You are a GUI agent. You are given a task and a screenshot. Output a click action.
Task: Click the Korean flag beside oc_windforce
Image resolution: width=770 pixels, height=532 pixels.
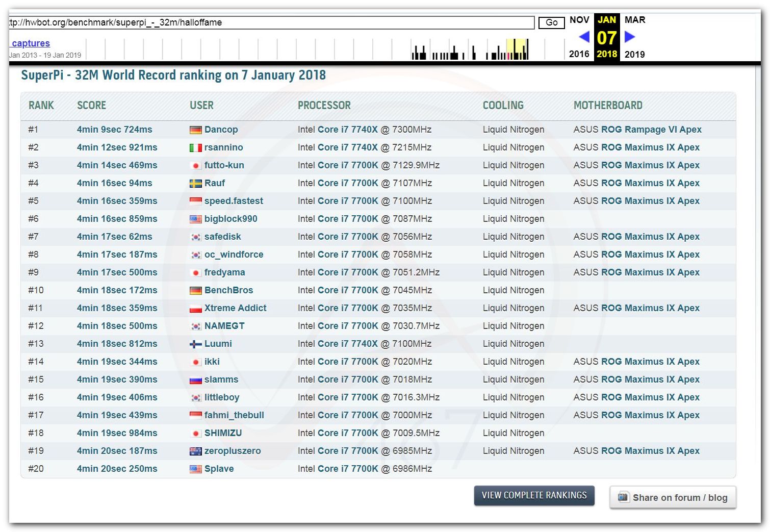click(x=195, y=255)
